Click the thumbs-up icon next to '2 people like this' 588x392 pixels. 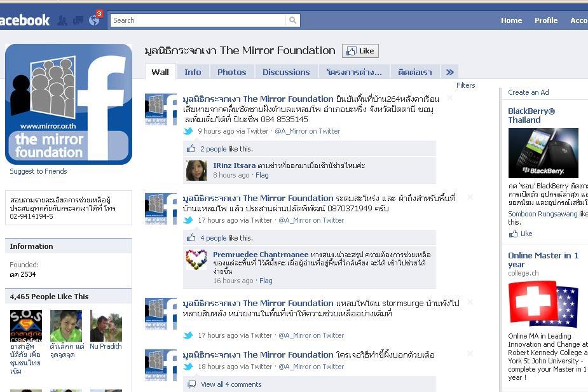pyautogui.click(x=191, y=149)
